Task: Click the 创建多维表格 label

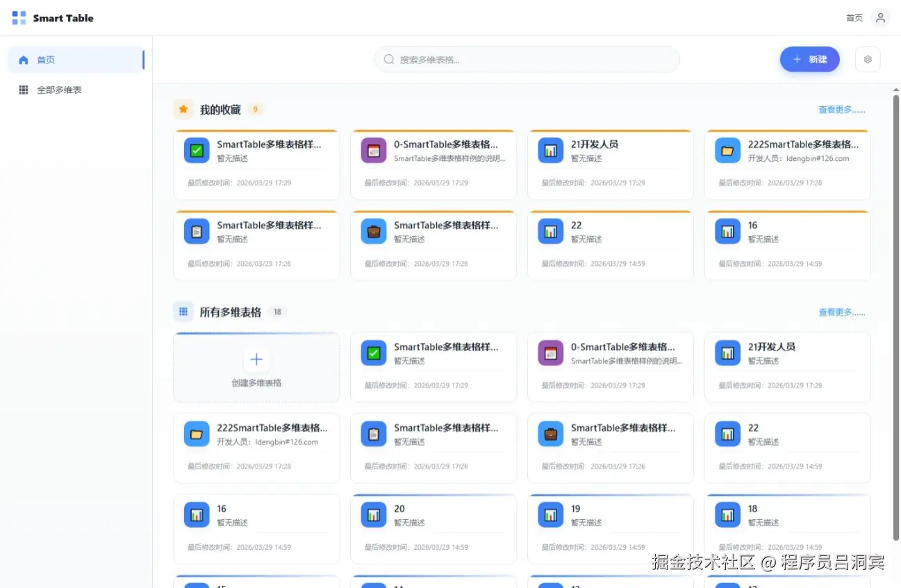Action: pyautogui.click(x=256, y=383)
